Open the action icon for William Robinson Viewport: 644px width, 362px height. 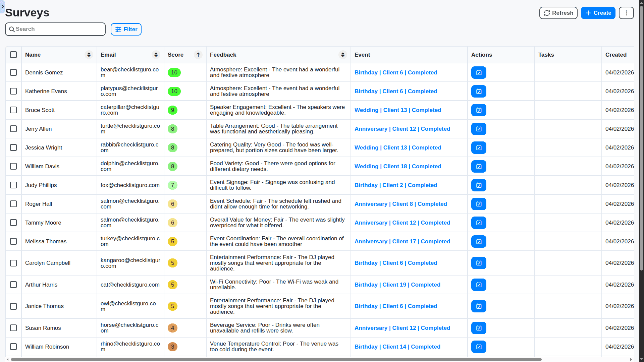pyautogui.click(x=479, y=347)
